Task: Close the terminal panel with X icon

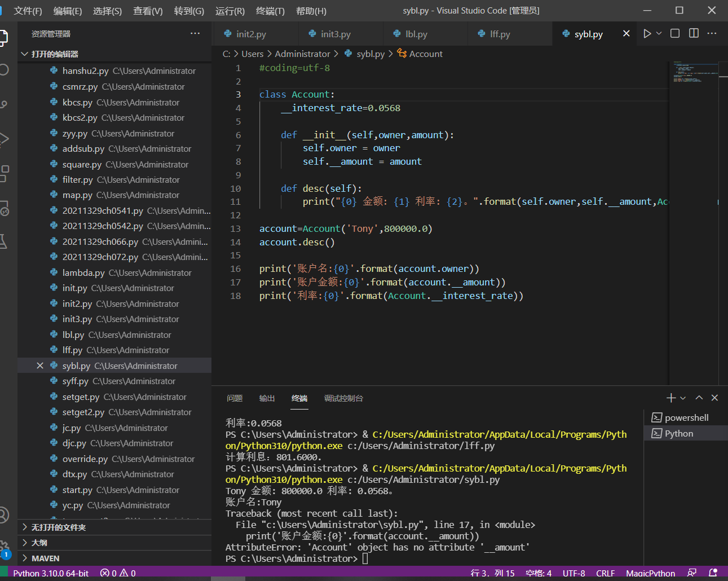Action: tap(714, 398)
